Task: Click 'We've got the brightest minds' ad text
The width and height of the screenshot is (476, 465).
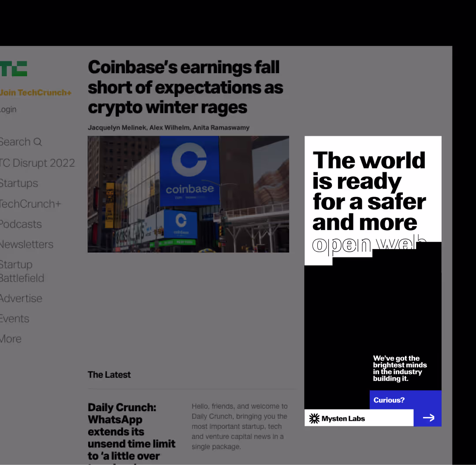Action: click(x=400, y=368)
